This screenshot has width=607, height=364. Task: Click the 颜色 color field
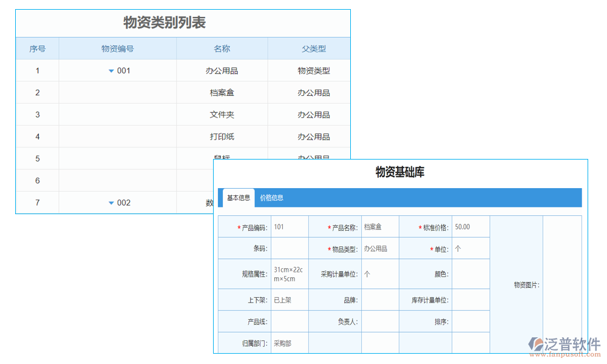click(470, 274)
